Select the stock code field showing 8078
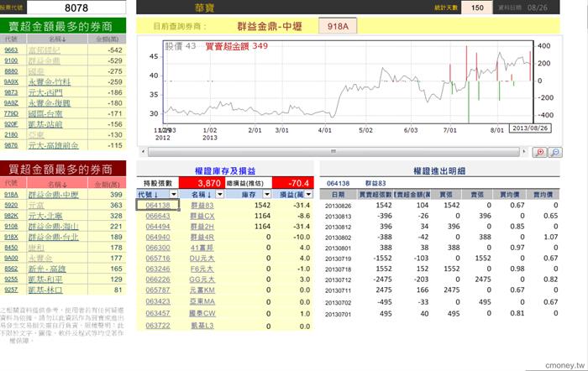Image resolution: width=588 pixels, height=371 pixels. click(76, 8)
